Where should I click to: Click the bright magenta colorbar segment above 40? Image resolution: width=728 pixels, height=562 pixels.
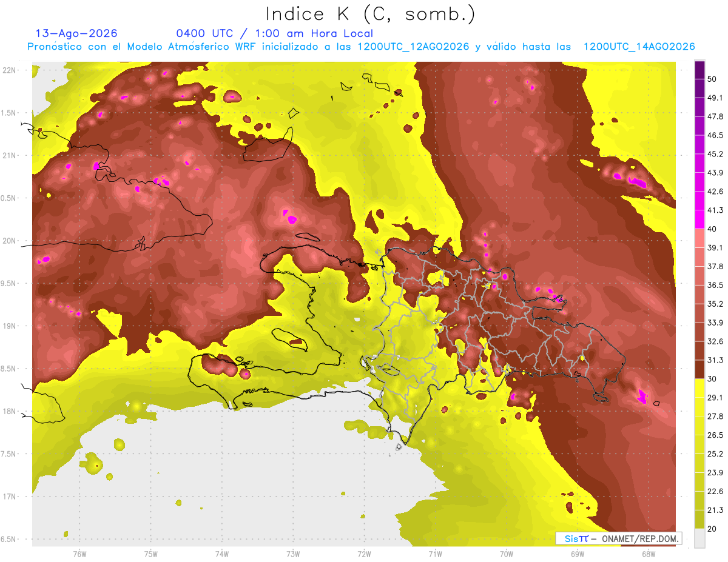click(x=699, y=219)
